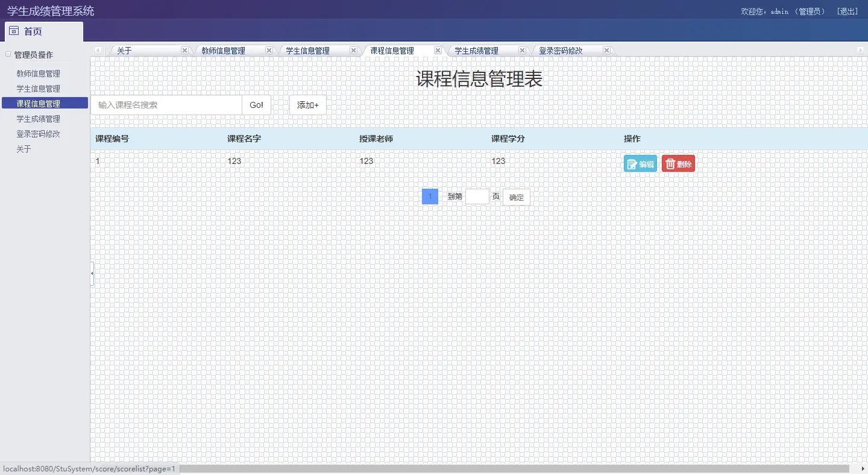Select 学生信息管理 in the sidebar menu
This screenshot has height=475, width=868.
[38, 88]
